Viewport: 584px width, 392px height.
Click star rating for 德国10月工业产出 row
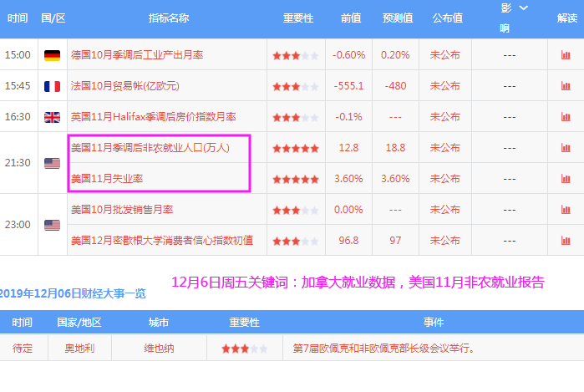[296, 56]
